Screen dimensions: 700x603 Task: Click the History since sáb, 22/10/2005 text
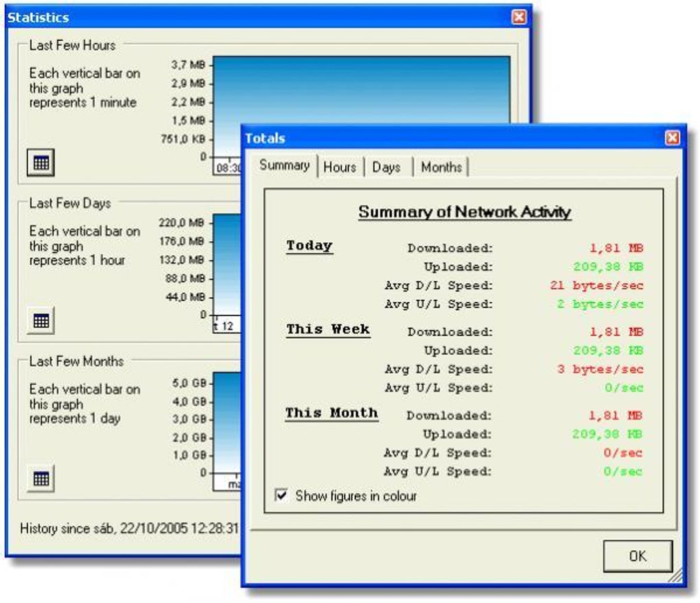coord(130,528)
